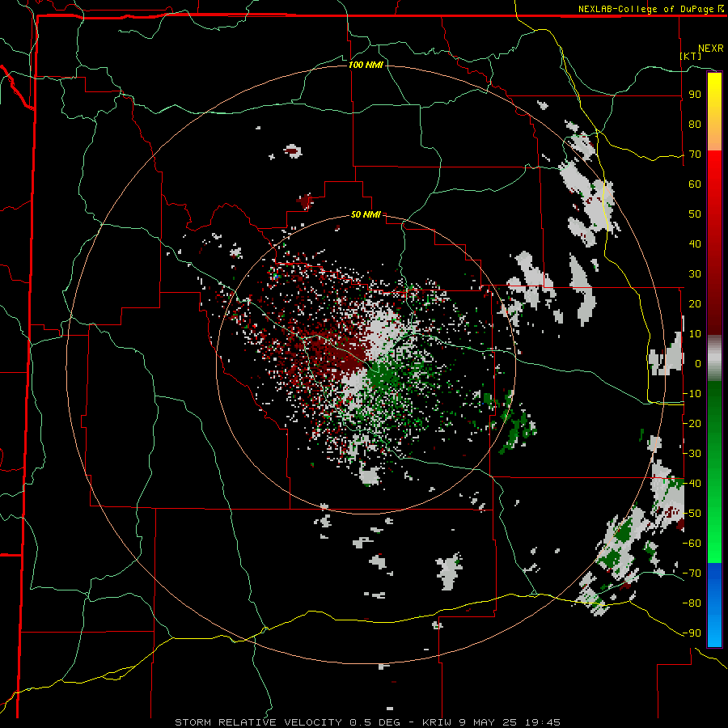The height and width of the screenshot is (728, 728).
Task: Click the -80 scale label
Action: [692, 603]
